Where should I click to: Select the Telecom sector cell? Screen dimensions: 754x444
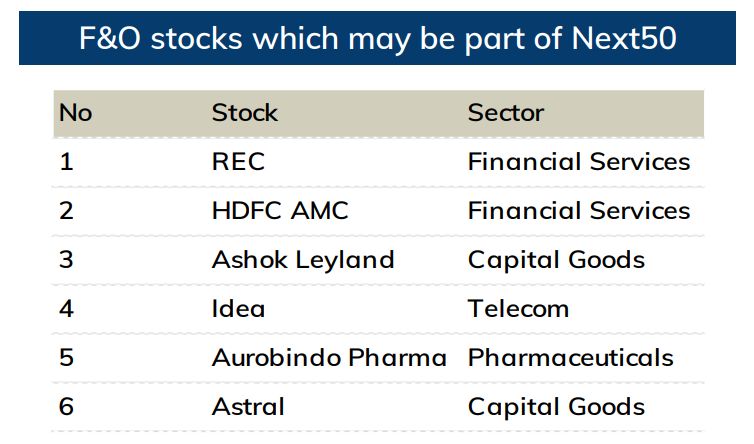pos(518,309)
